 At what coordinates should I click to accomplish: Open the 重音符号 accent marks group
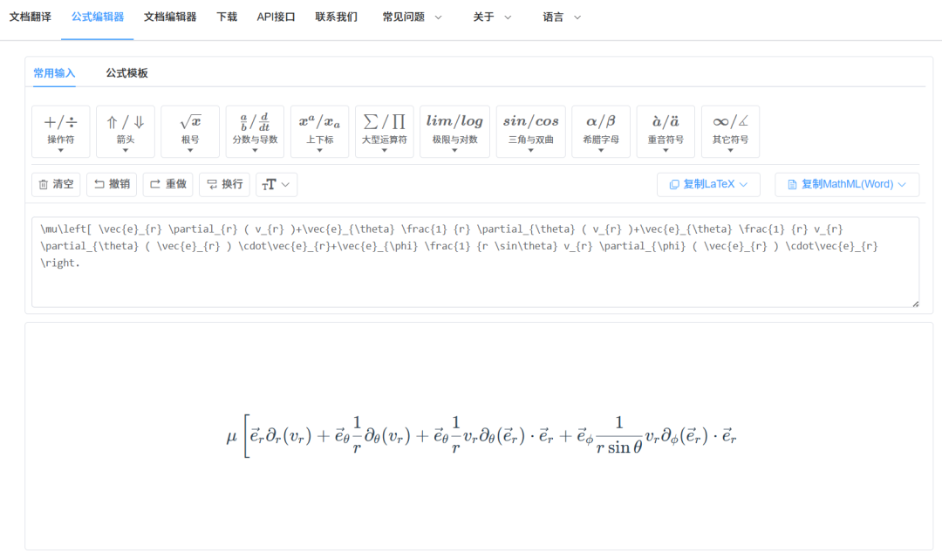click(x=666, y=132)
